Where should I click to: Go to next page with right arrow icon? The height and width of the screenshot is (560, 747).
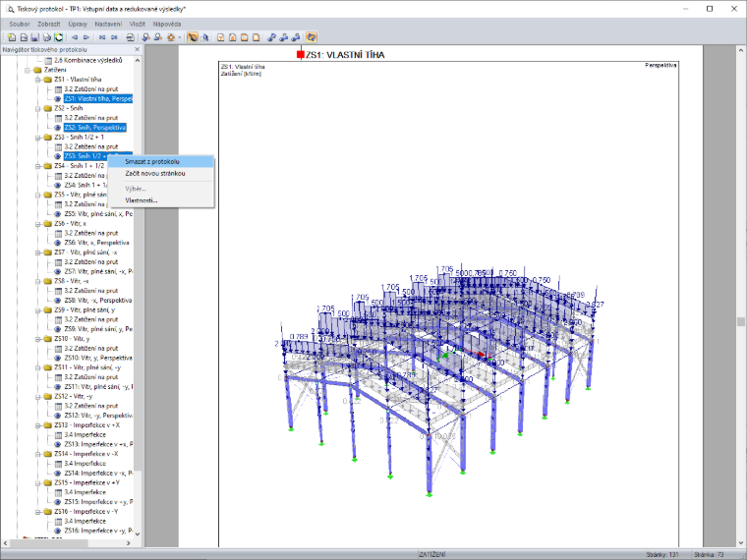[86, 37]
